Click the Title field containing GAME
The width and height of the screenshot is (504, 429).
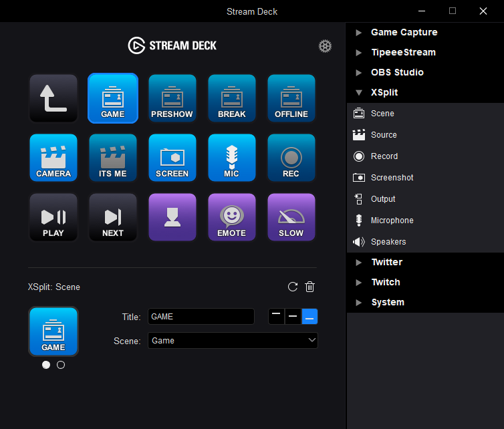click(201, 317)
